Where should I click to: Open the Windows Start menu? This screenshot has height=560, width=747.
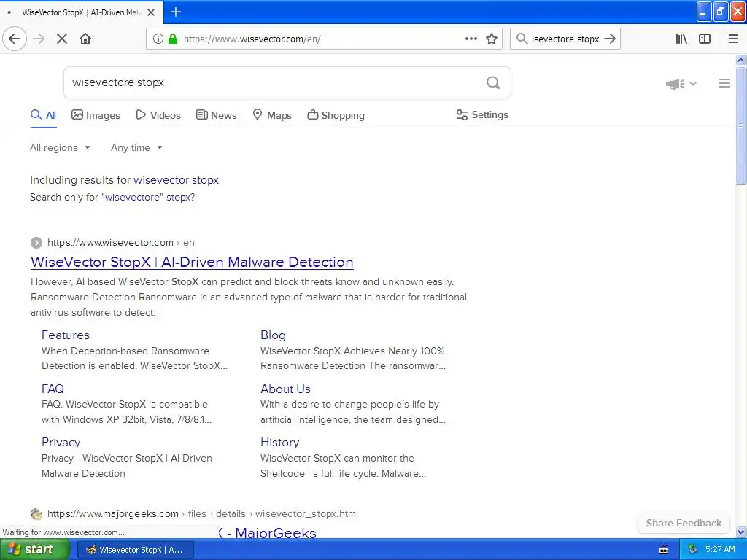click(x=35, y=549)
